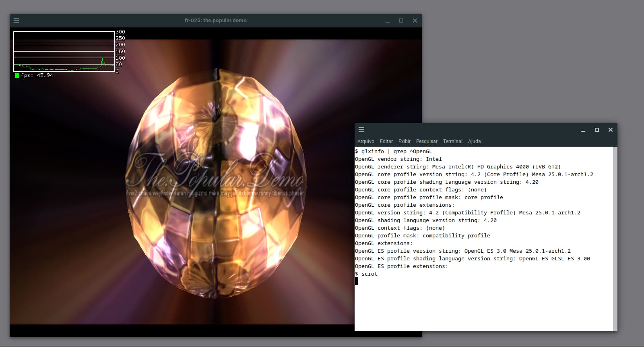The height and width of the screenshot is (347, 644).
Task: Close the terminal window
Action: [611, 130]
